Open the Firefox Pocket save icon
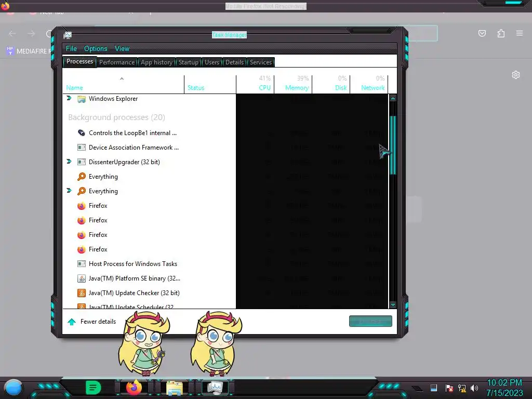This screenshot has height=399, width=532. 482,33
